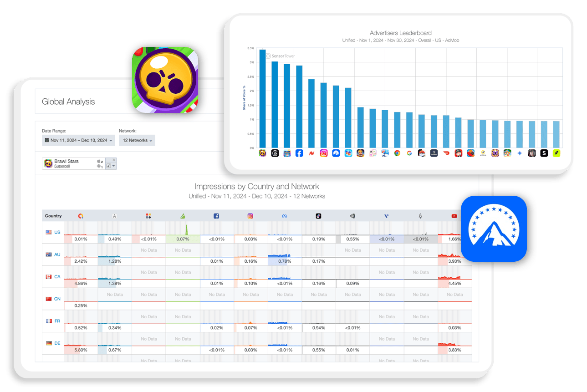Click the AU Meta value "0.78%"
Screen dimensions: 587x392
click(x=285, y=261)
